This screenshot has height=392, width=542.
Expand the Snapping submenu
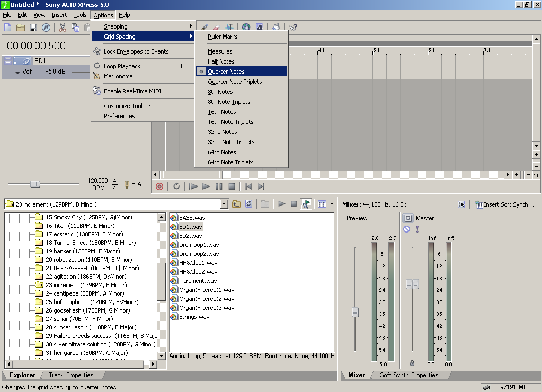[143, 26]
